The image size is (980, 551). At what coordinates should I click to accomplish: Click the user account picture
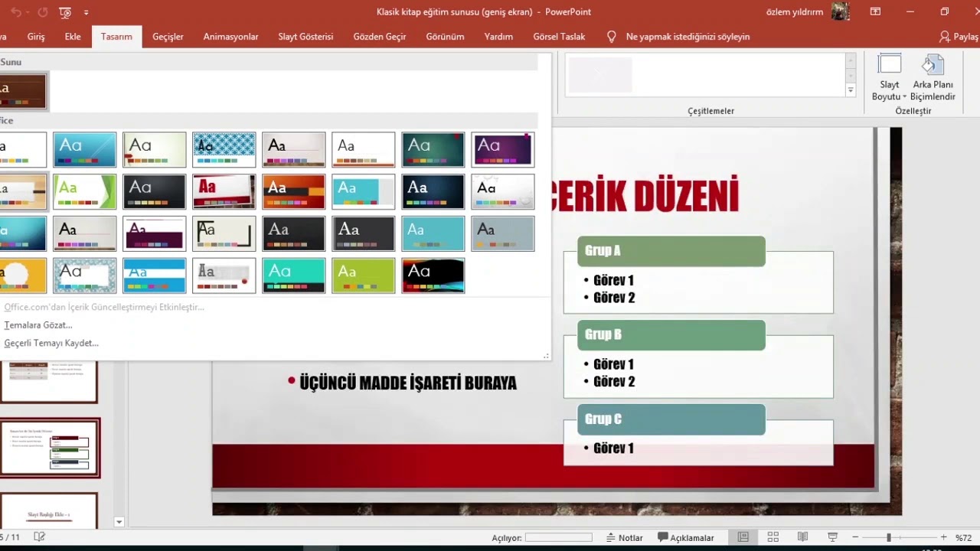pyautogui.click(x=841, y=11)
